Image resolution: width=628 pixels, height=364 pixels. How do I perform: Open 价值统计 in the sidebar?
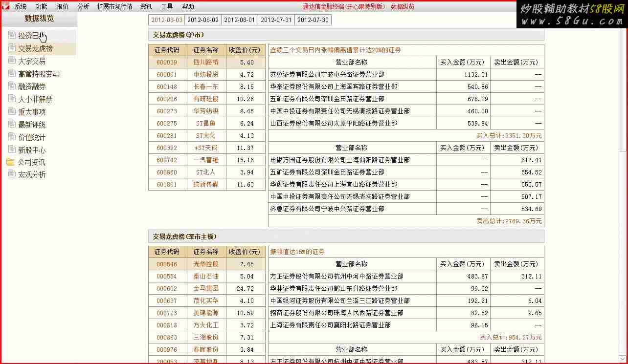coord(32,137)
